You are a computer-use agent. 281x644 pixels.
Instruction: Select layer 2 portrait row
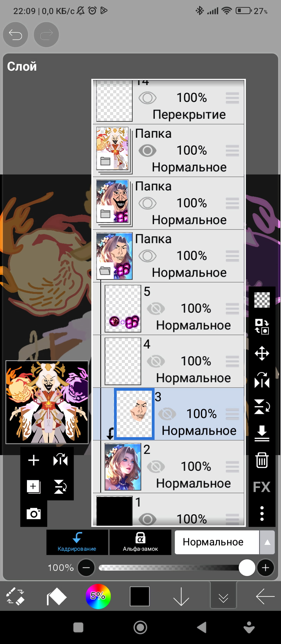pos(168,467)
